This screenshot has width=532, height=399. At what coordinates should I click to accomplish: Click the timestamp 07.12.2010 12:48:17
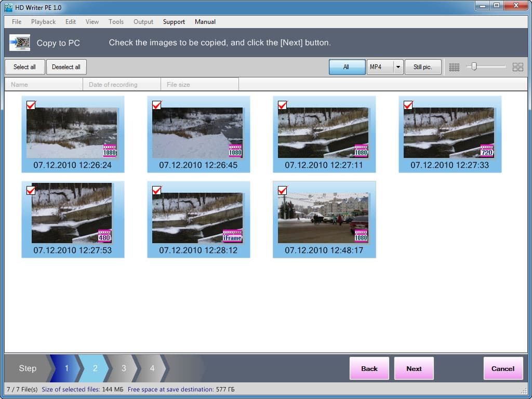tap(324, 250)
